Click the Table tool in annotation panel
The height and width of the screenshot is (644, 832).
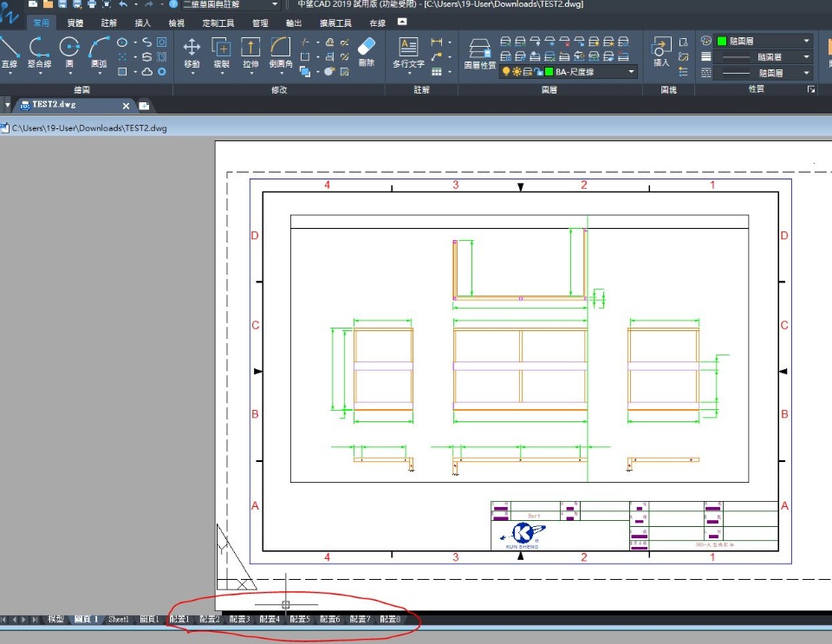pyautogui.click(x=437, y=71)
